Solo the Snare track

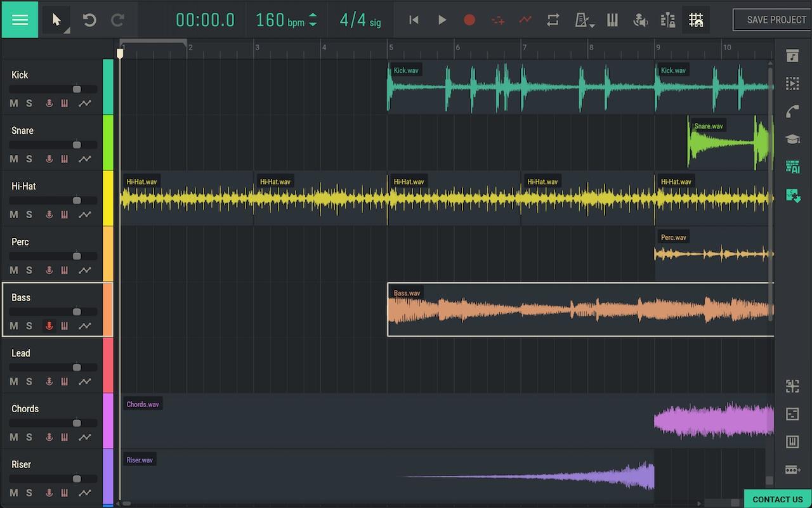coord(29,159)
